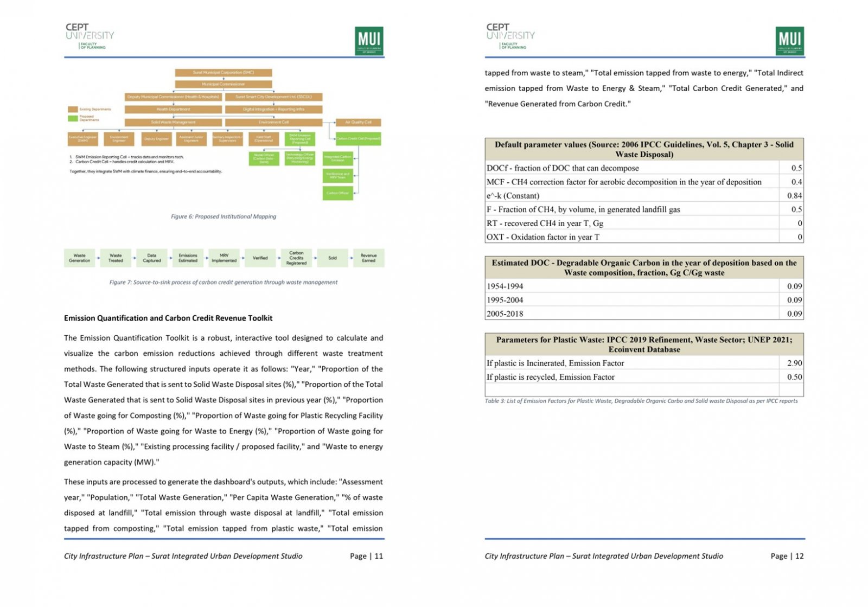
Task: Click the Parameters for Plastic Waste table header
Action: (644, 344)
